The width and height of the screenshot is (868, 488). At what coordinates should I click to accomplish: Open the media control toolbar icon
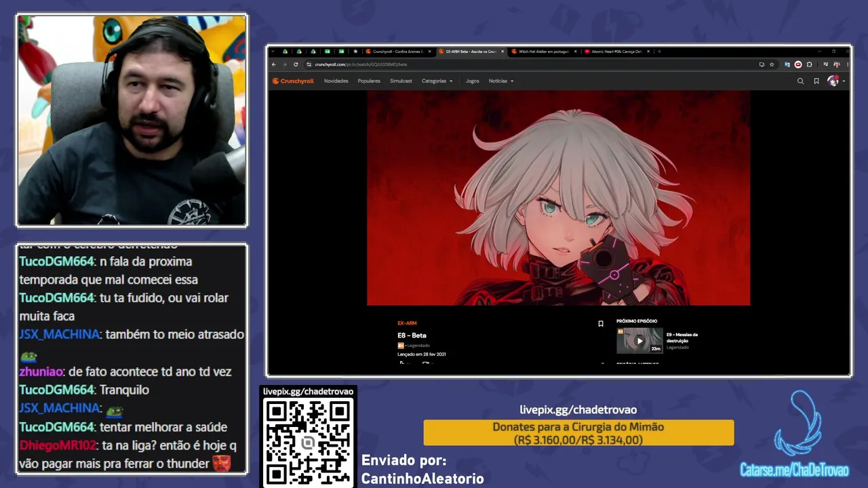826,64
